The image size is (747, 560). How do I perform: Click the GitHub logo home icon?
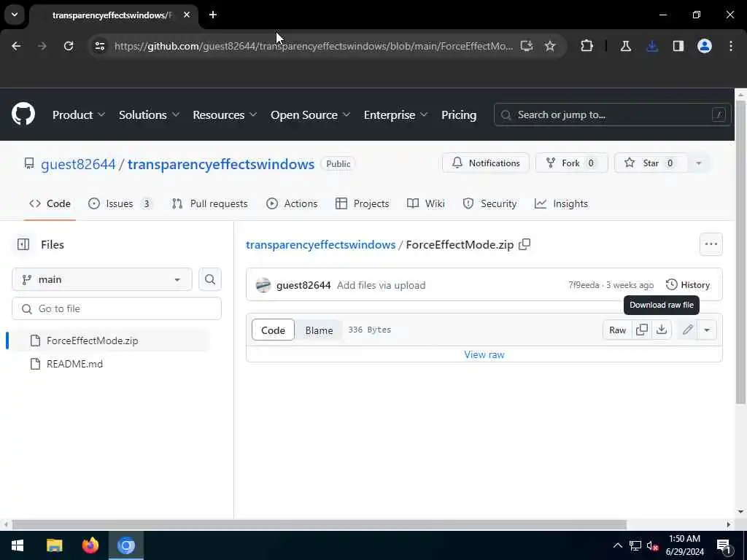pyautogui.click(x=23, y=114)
